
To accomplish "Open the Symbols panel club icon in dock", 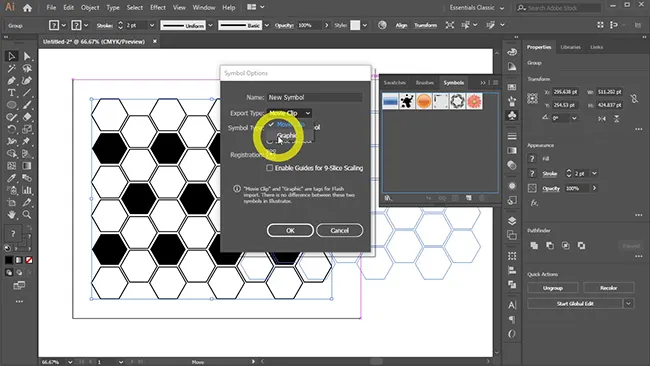I will [x=512, y=116].
